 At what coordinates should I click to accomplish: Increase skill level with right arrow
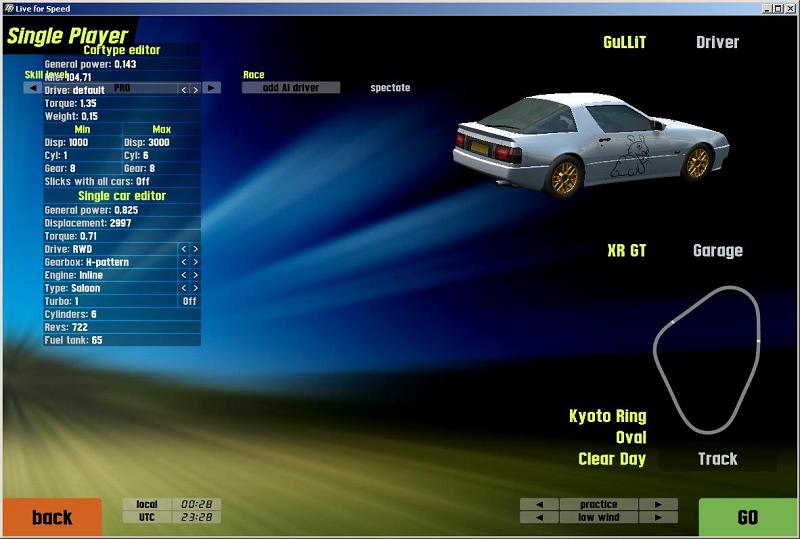pyautogui.click(x=211, y=88)
